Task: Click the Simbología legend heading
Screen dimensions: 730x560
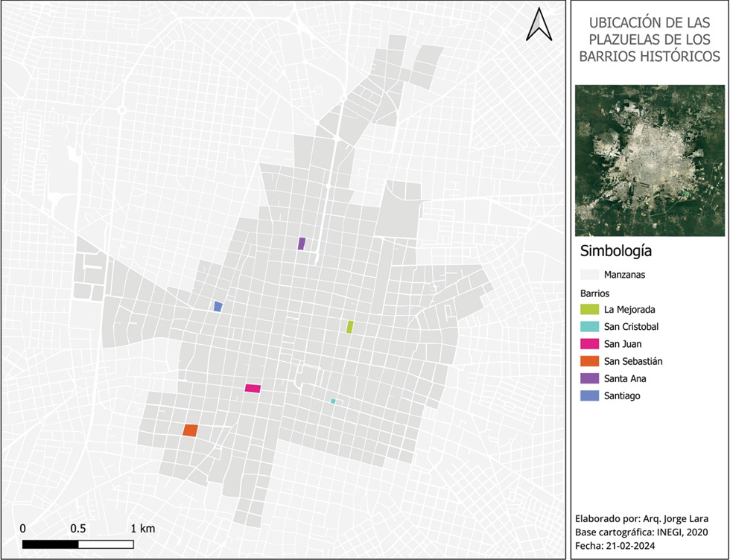Action: (x=616, y=251)
